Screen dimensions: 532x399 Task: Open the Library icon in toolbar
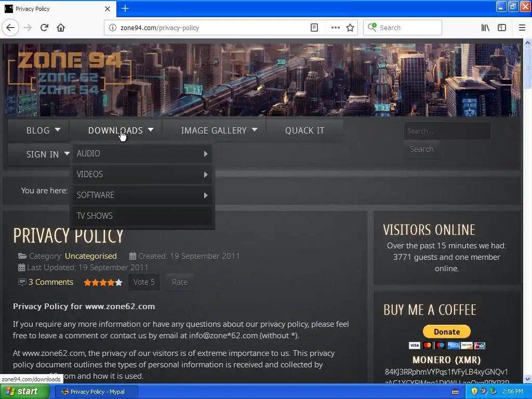pos(485,28)
